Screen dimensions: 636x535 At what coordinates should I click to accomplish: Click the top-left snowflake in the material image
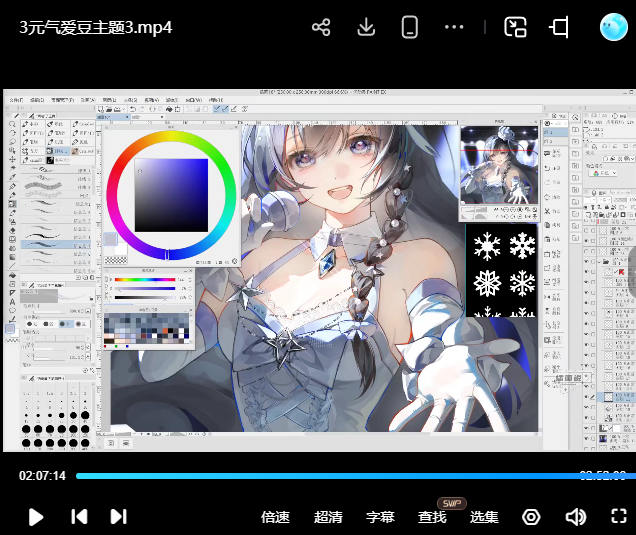[487, 245]
